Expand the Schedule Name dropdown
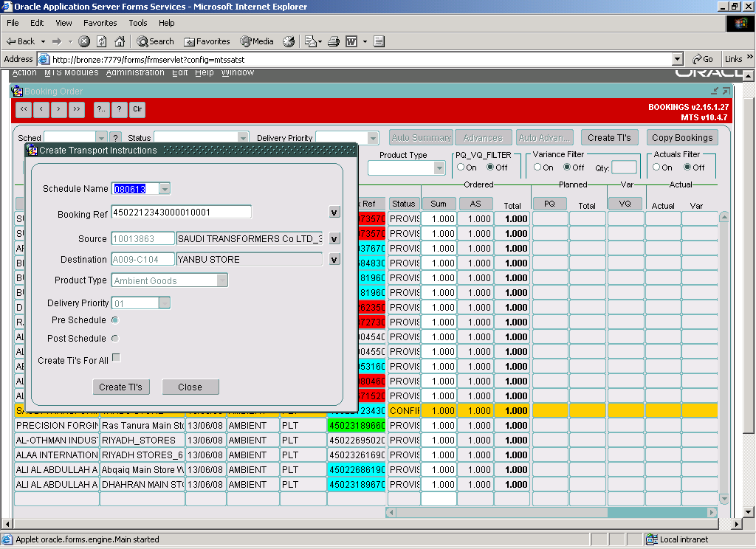 coord(165,189)
